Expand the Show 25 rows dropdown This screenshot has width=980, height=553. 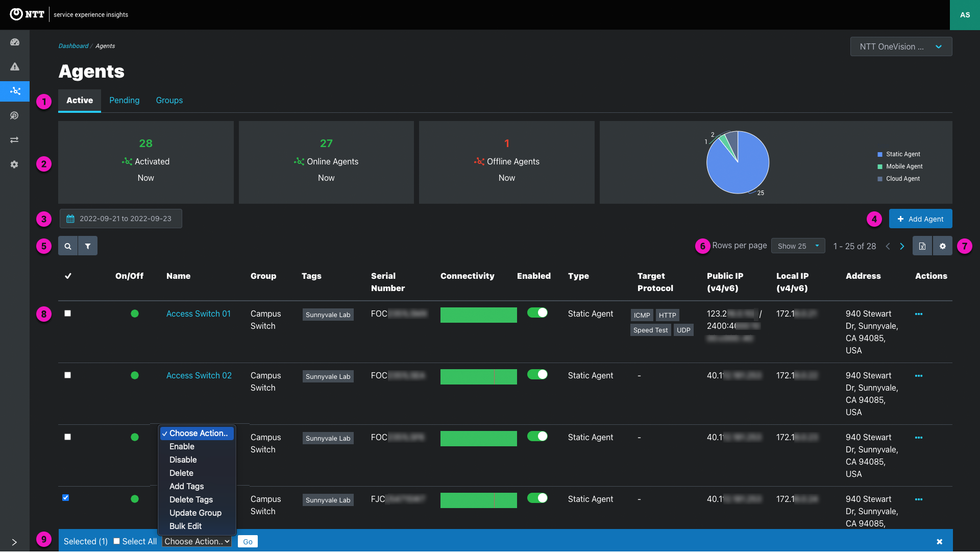pos(798,246)
